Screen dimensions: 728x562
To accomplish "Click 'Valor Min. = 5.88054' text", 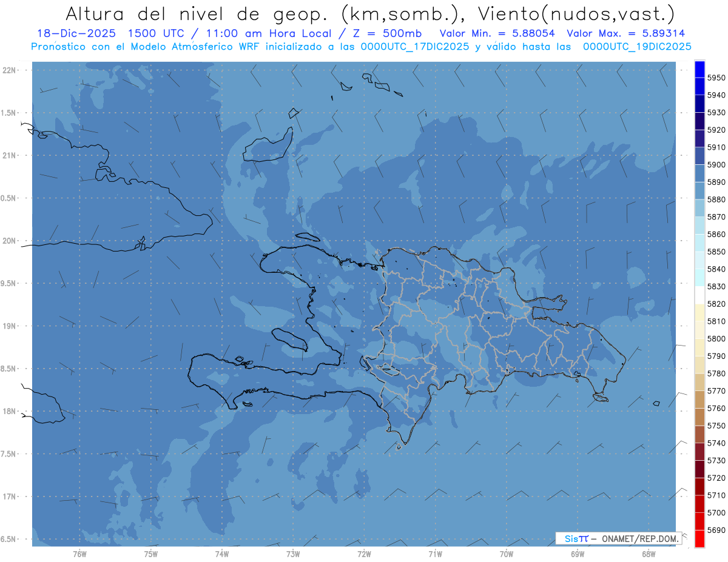I will tap(497, 34).
